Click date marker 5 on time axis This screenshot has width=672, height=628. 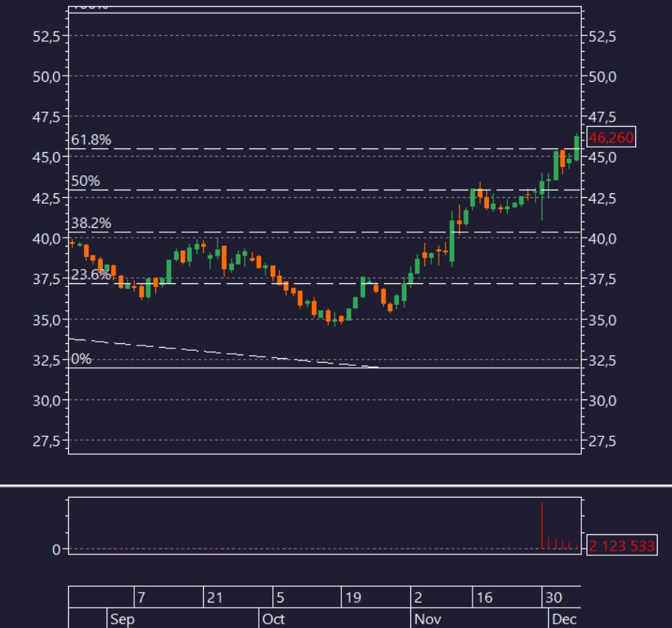280,597
